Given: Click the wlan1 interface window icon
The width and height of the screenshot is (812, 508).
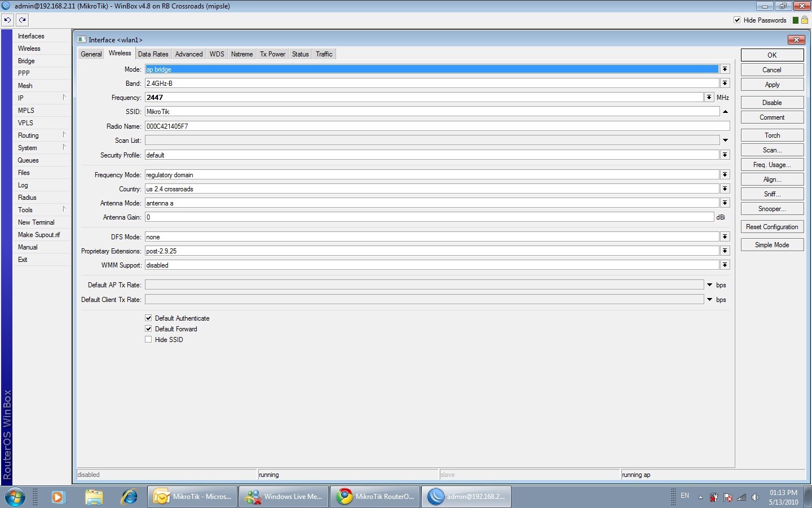Looking at the screenshot, I should (x=82, y=40).
